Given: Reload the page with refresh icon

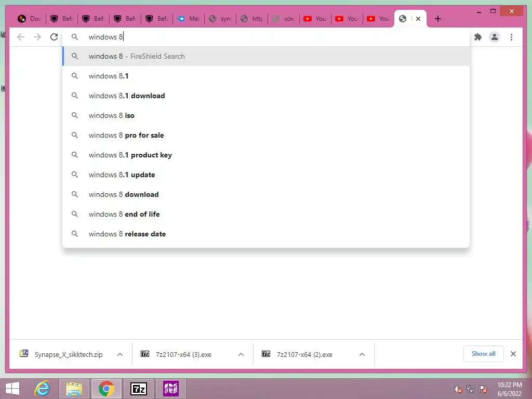Looking at the screenshot, I should click(54, 37).
